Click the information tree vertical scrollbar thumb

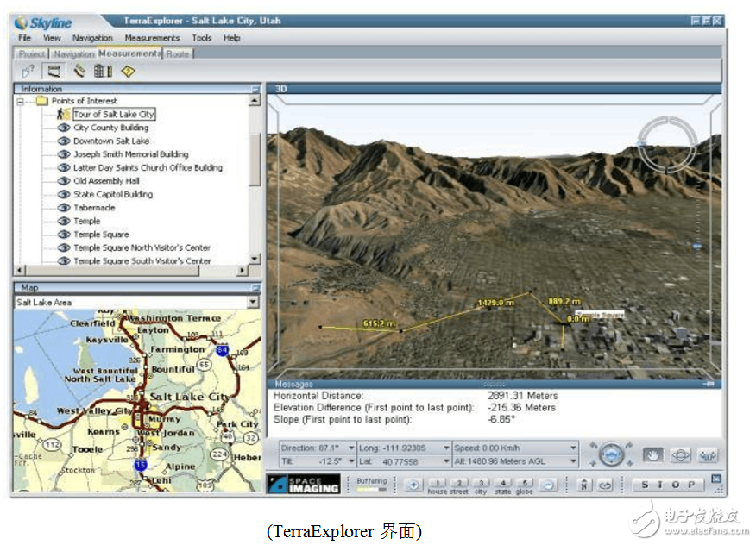point(254,160)
